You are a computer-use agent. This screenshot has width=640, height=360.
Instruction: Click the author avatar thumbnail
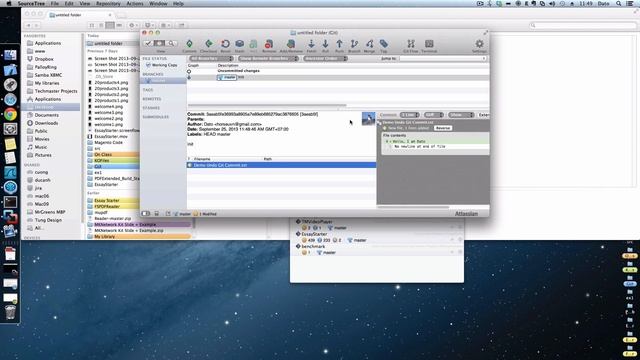368,119
